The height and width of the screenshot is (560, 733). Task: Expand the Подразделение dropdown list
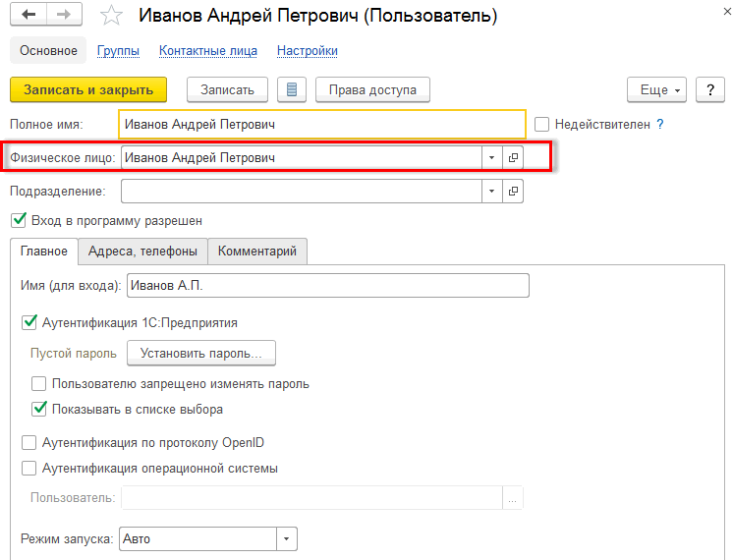click(x=490, y=191)
